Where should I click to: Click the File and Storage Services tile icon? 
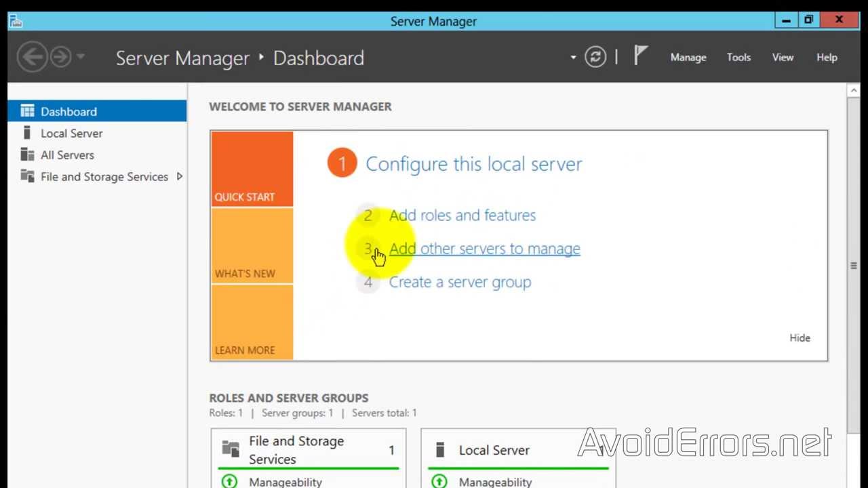230,449
